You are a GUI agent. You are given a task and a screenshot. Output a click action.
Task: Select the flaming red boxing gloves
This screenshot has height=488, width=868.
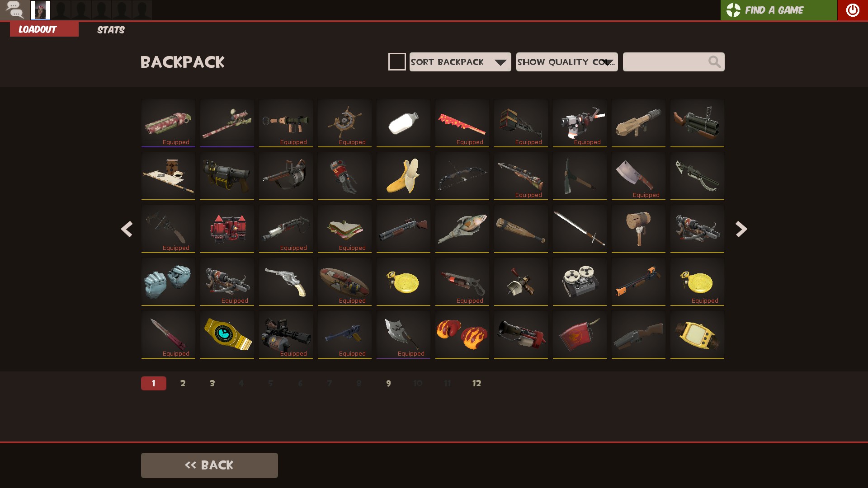click(x=462, y=334)
